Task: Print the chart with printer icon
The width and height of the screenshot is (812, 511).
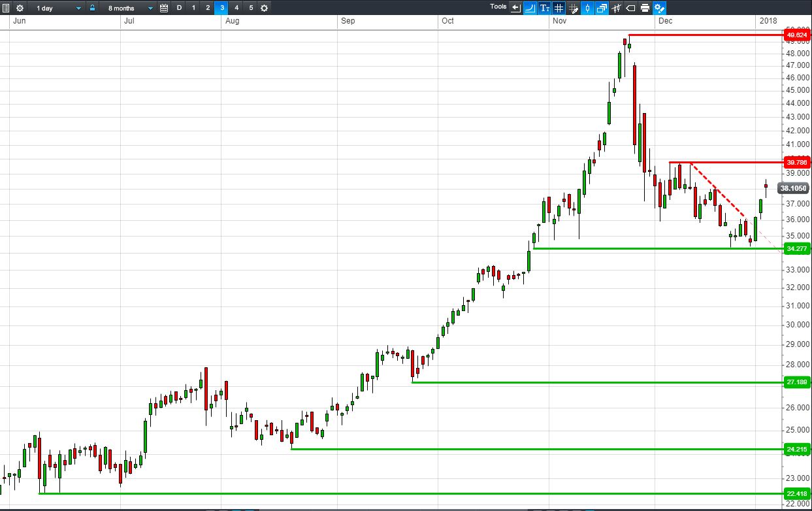Action: click(645, 8)
